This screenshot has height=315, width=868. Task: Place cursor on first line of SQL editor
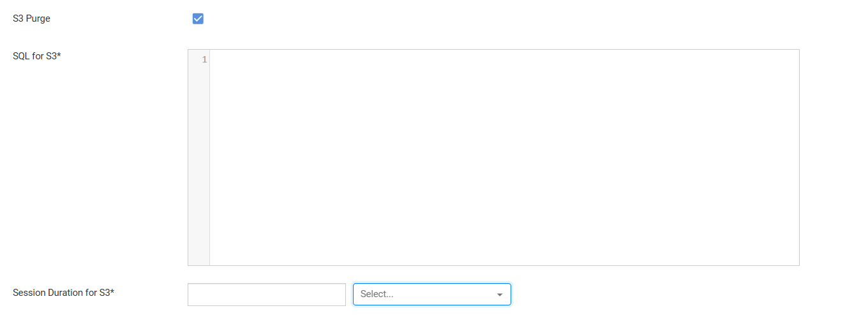pos(504,59)
